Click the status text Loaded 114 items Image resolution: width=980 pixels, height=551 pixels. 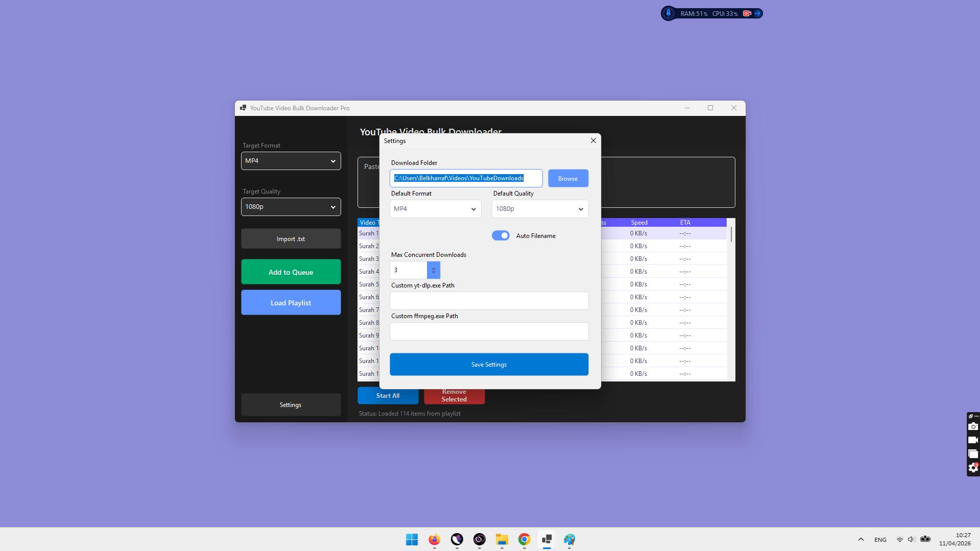click(x=410, y=414)
